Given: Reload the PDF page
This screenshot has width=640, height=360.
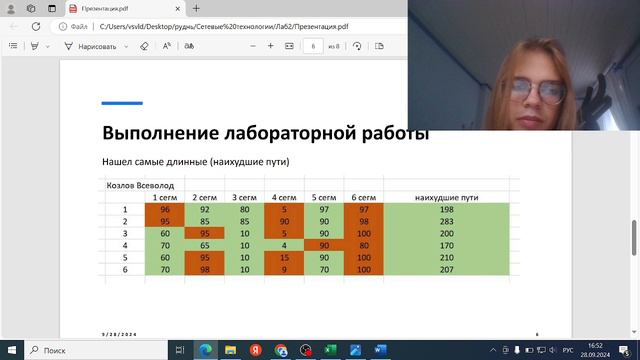Looking at the screenshot, I should [36, 27].
